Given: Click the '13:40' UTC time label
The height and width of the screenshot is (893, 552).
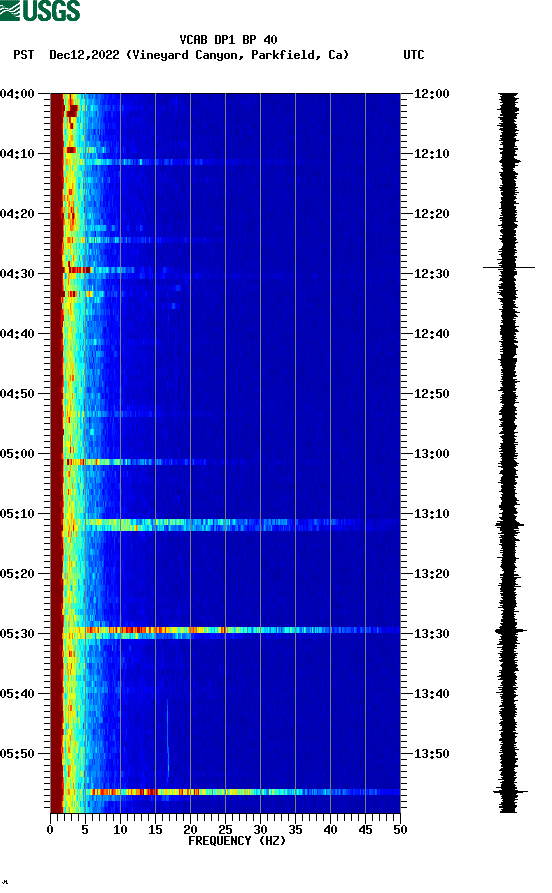Looking at the screenshot, I should tap(431, 694).
